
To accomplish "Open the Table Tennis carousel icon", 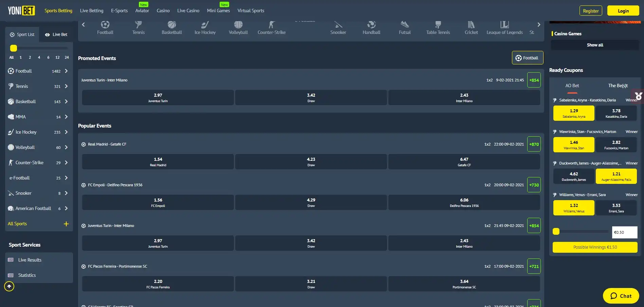I will tap(438, 25).
